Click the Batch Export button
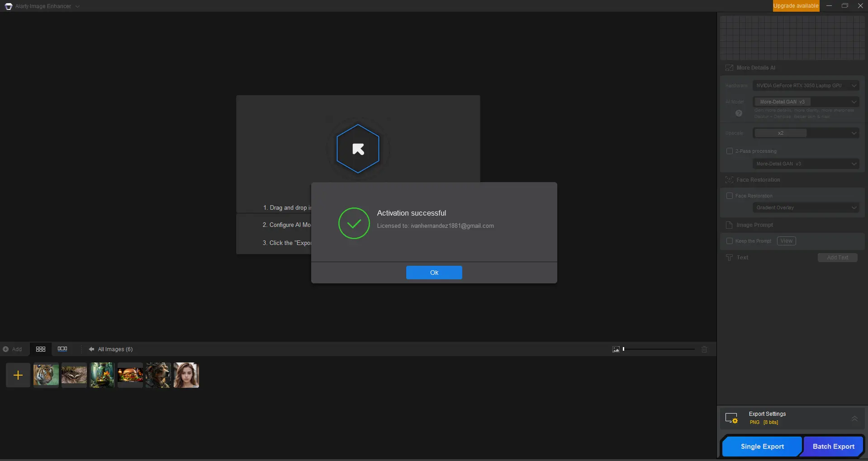This screenshot has width=868, height=461. pyautogui.click(x=833, y=447)
